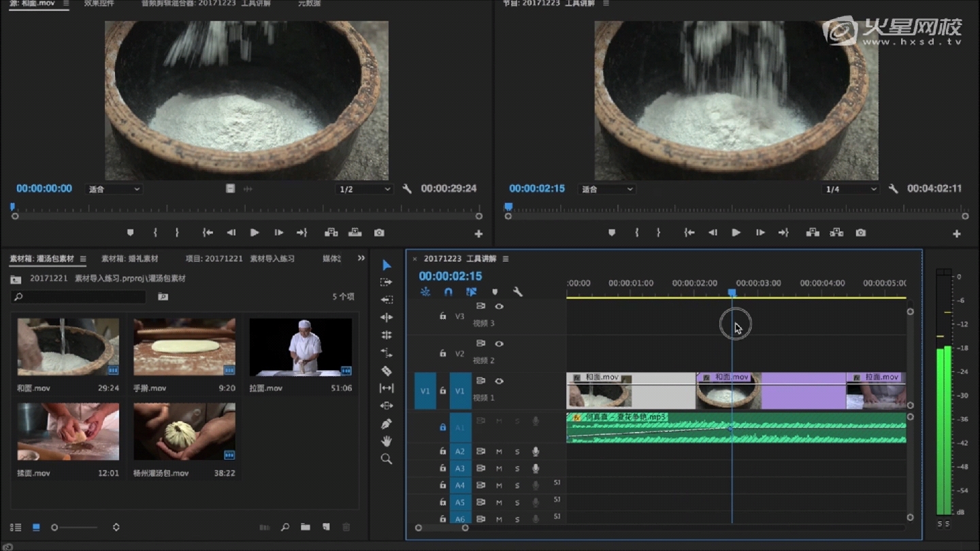The height and width of the screenshot is (551, 980).
Task: Toggle timeline Snap magnet icon
Action: [x=448, y=292]
